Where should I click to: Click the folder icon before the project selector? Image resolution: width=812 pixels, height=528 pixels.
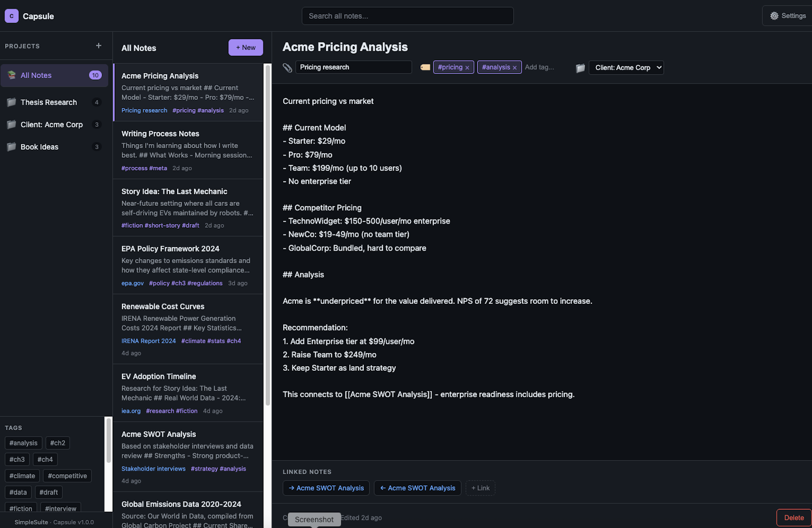[x=580, y=67]
